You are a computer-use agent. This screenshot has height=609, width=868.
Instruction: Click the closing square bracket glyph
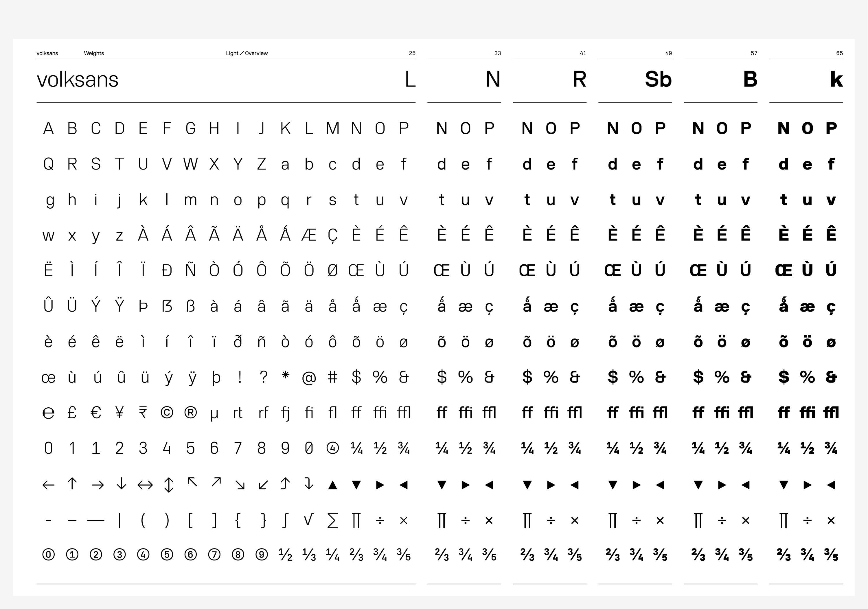click(214, 520)
